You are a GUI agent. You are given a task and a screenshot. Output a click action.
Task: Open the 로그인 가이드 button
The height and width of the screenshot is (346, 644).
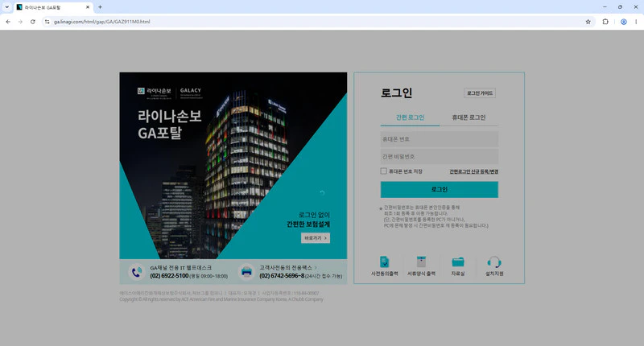(480, 93)
